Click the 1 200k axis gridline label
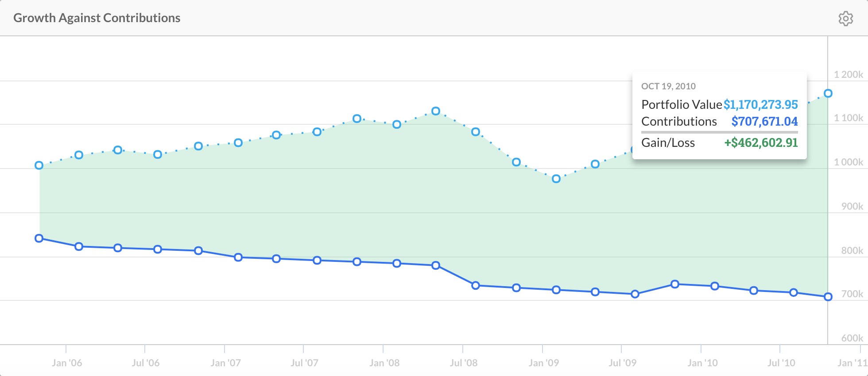 [848, 74]
